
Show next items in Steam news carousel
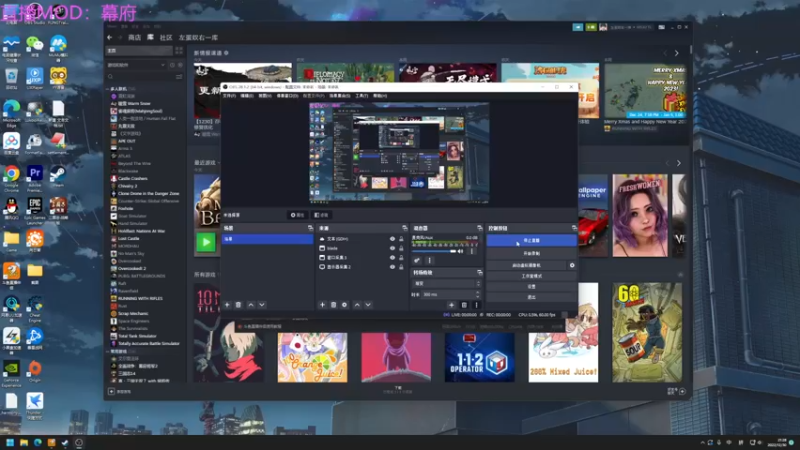click(x=677, y=53)
